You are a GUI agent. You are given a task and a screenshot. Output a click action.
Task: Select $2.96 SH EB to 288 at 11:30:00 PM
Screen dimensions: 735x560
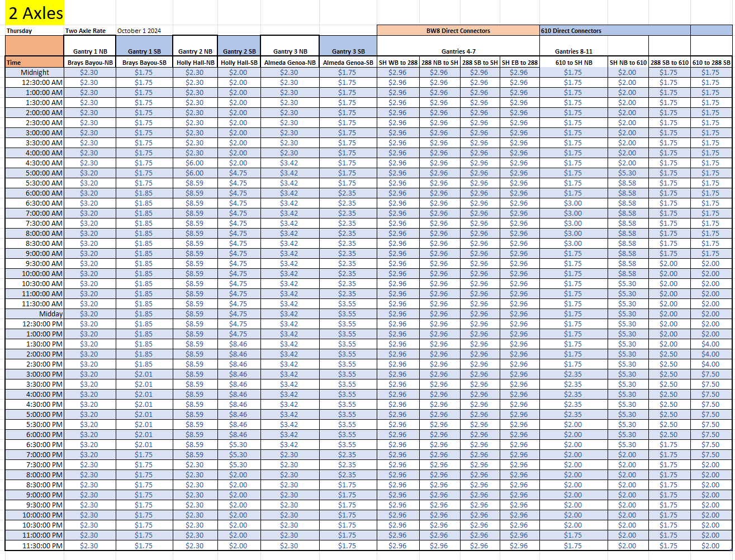point(519,545)
